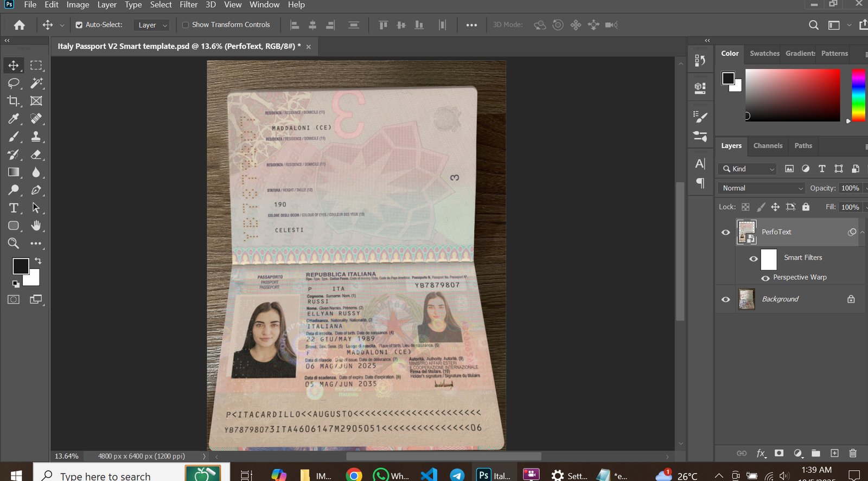868x481 pixels.
Task: Select the Lasso tool
Action: point(14,83)
